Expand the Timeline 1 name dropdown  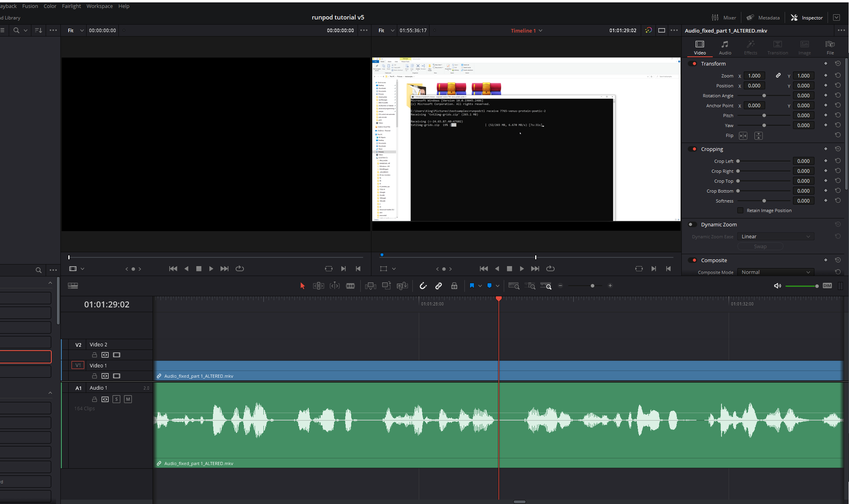pyautogui.click(x=540, y=31)
